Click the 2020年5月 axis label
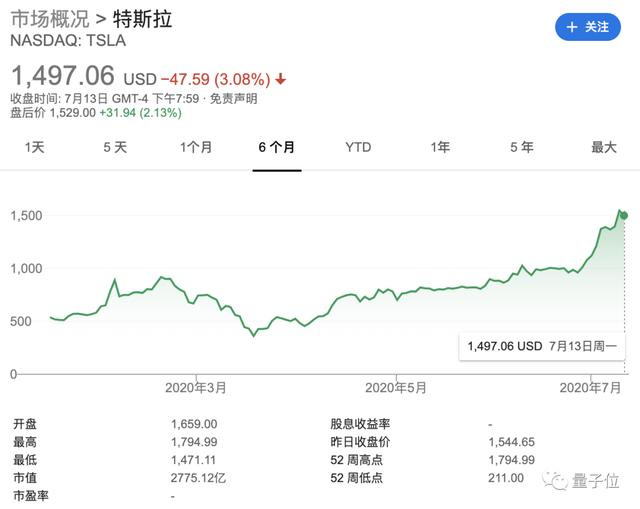 pos(396,387)
